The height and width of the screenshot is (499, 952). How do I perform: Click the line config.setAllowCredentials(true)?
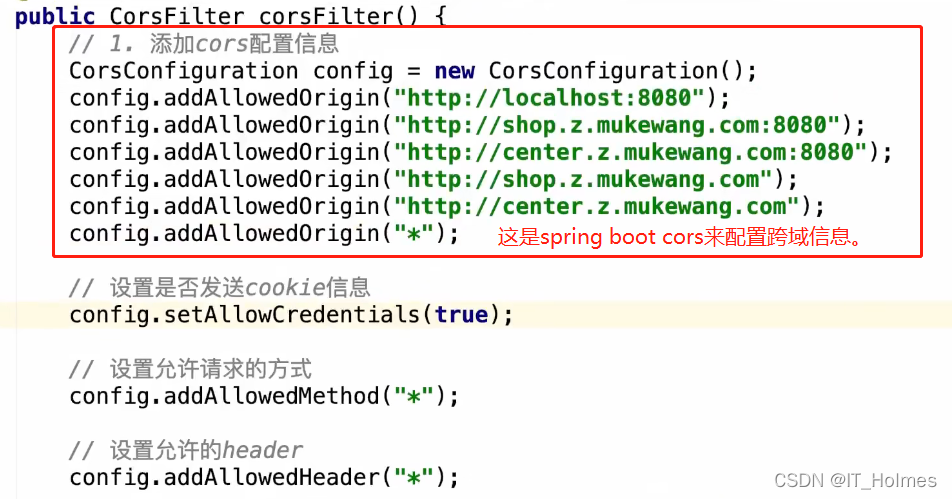pos(291,314)
